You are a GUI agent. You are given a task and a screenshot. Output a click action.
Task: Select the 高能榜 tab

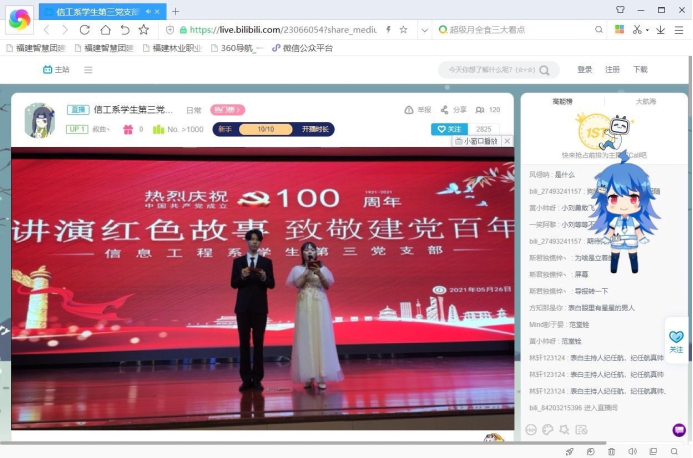coord(562,101)
